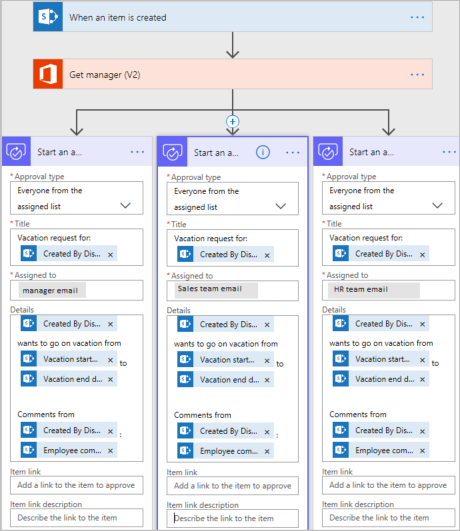Viewport: 460px width, 531px height.
Task: Click manager email in Assigned to field
Action: pyautogui.click(x=50, y=291)
